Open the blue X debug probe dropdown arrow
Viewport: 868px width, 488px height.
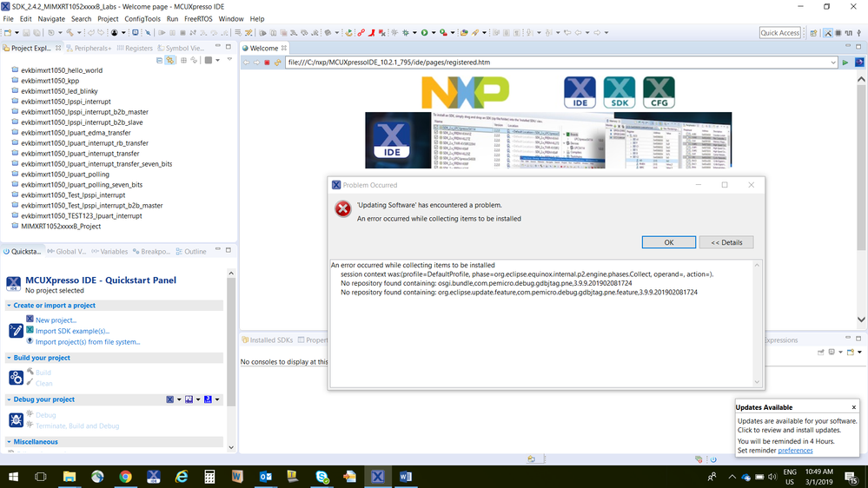(x=179, y=399)
